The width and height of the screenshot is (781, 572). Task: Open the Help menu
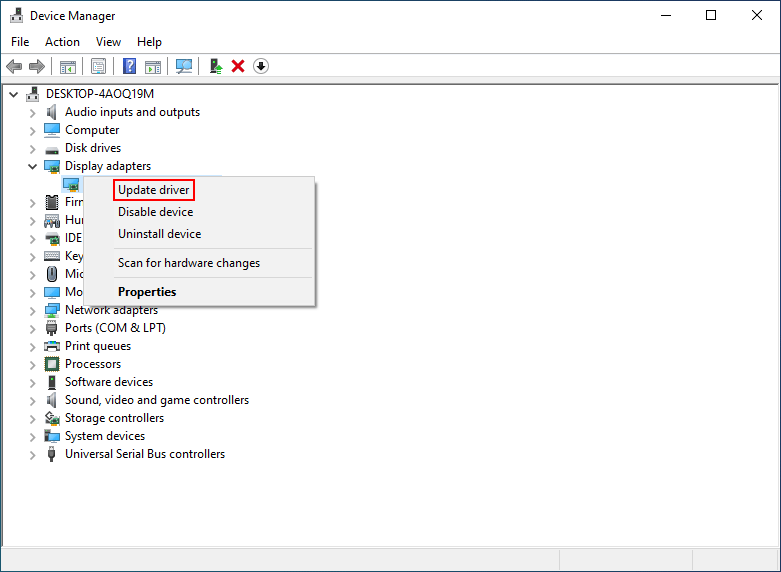click(149, 42)
